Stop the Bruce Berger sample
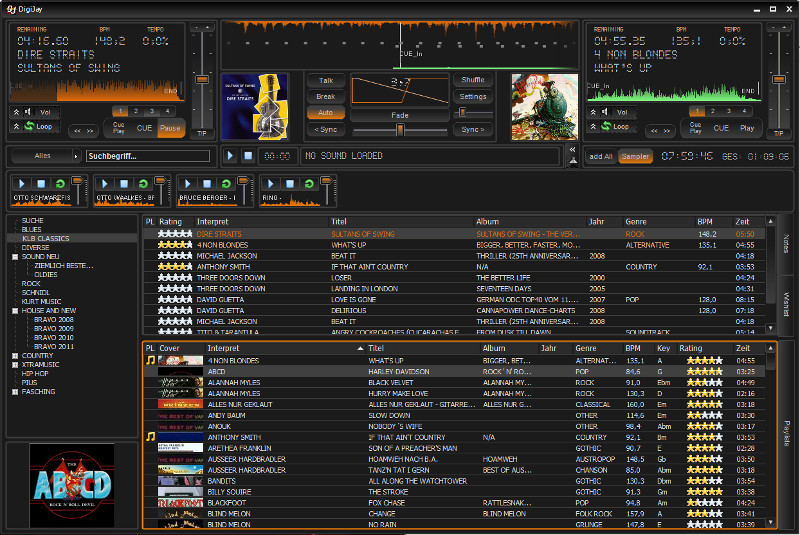Viewport: 800px width, 535px height. pyautogui.click(x=207, y=184)
